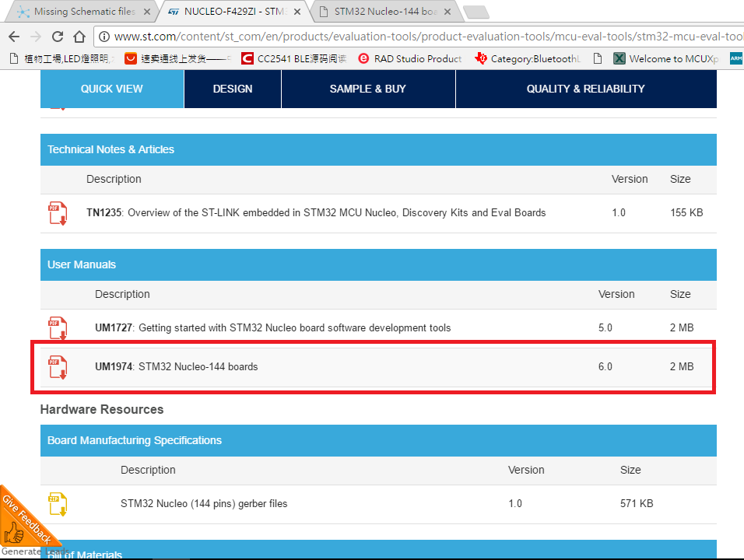Image resolution: width=744 pixels, height=560 pixels.
Task: Open TN1235 ST-LINK overview document link
Action: [316, 213]
